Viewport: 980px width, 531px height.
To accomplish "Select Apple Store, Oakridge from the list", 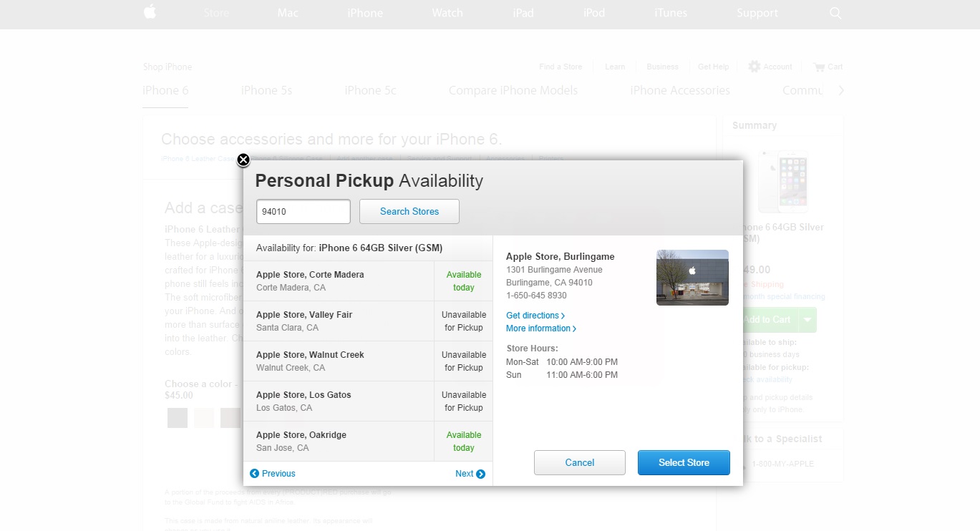I will point(339,442).
